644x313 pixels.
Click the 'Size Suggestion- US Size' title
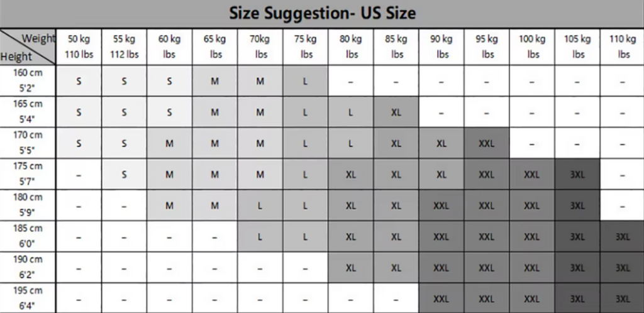click(323, 13)
